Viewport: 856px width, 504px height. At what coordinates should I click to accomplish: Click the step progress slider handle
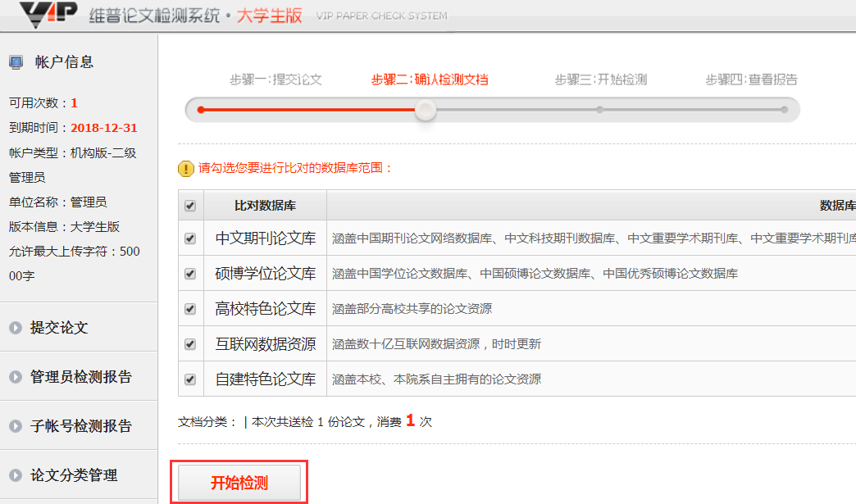[x=425, y=110]
